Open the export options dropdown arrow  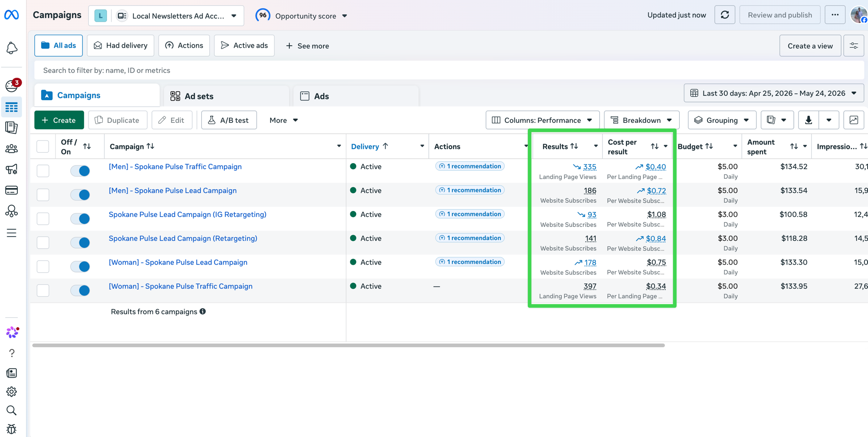[x=829, y=120]
